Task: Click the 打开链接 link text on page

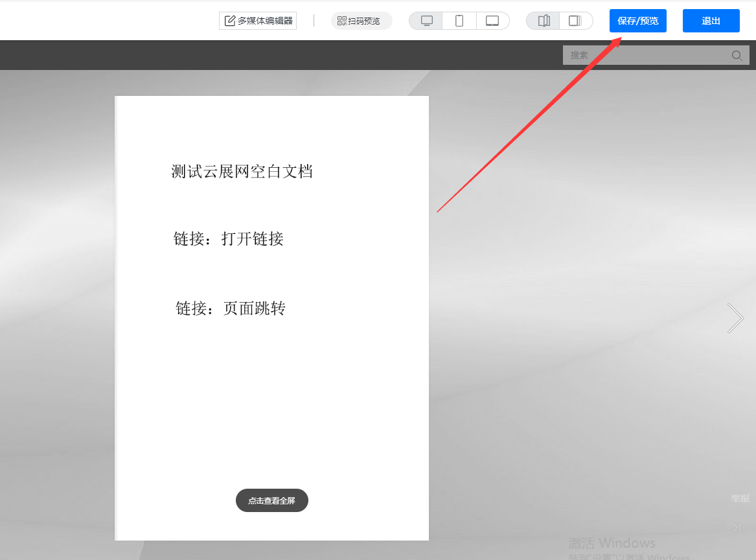Action: coord(253,239)
